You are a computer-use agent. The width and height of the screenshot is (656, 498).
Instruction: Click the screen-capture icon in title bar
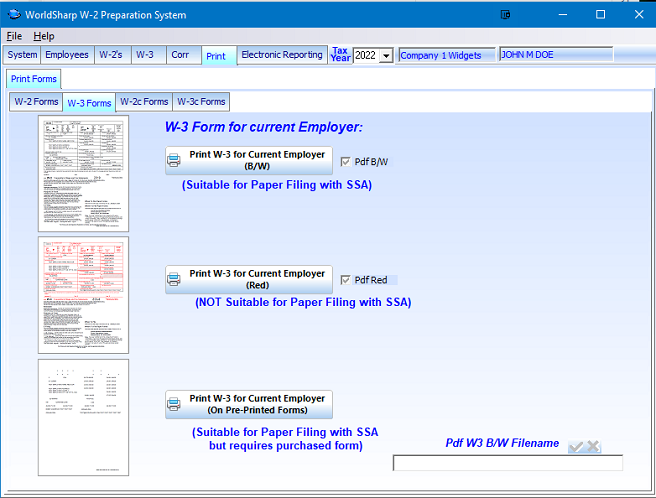pos(507,15)
